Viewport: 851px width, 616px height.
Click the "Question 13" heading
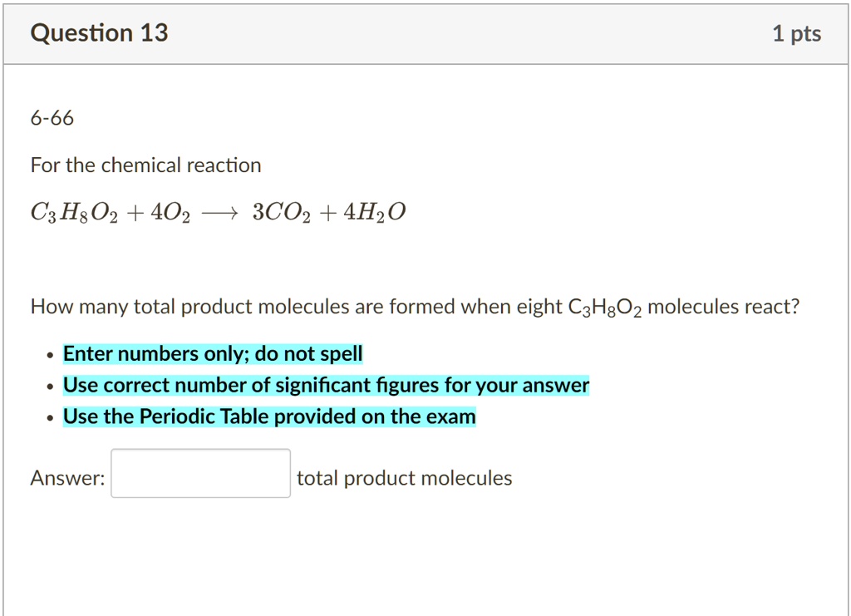click(99, 33)
